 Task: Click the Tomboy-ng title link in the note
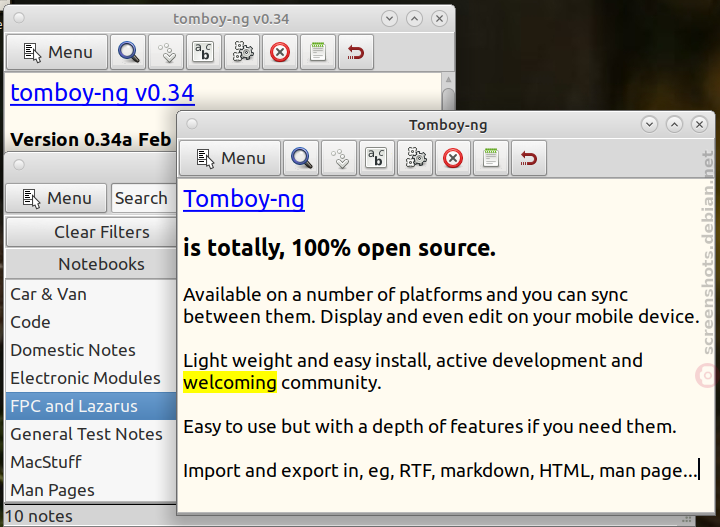click(244, 200)
